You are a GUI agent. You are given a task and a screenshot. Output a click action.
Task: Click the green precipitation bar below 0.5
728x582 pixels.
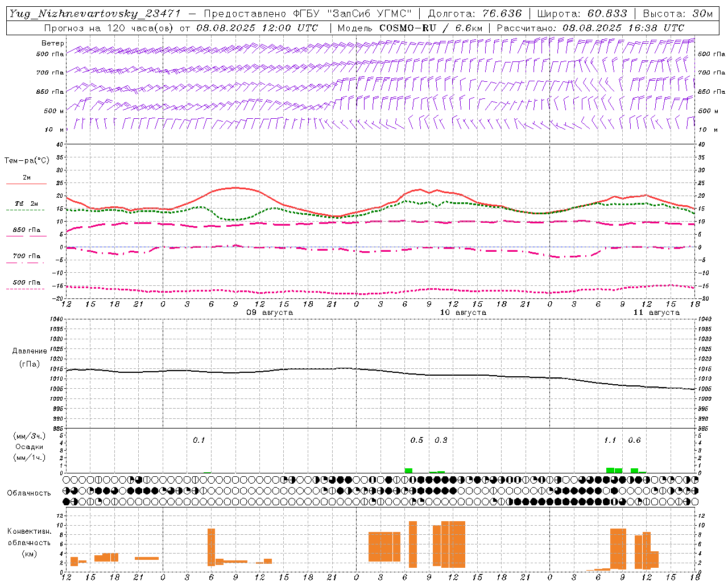click(x=408, y=471)
